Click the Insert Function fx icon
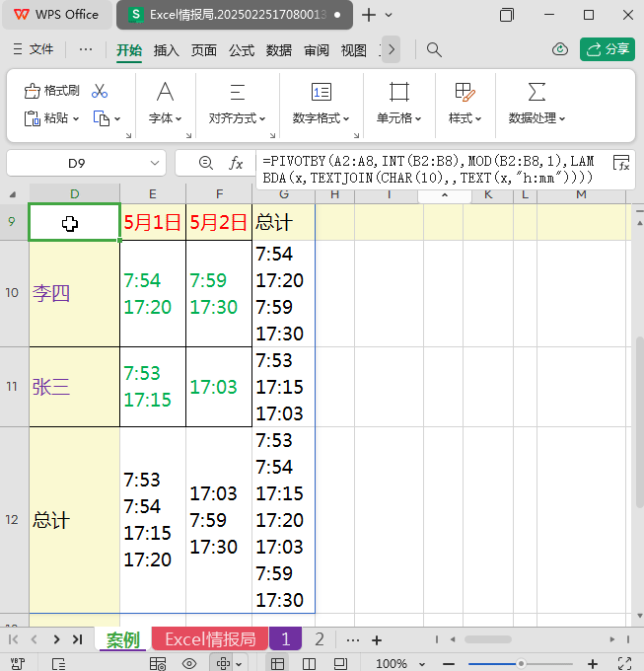 point(236,163)
